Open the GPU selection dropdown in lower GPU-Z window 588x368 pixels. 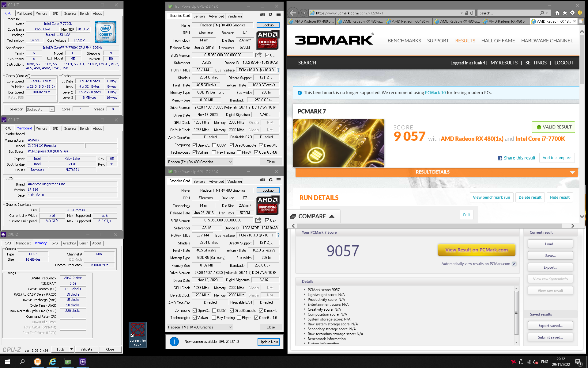click(x=200, y=327)
